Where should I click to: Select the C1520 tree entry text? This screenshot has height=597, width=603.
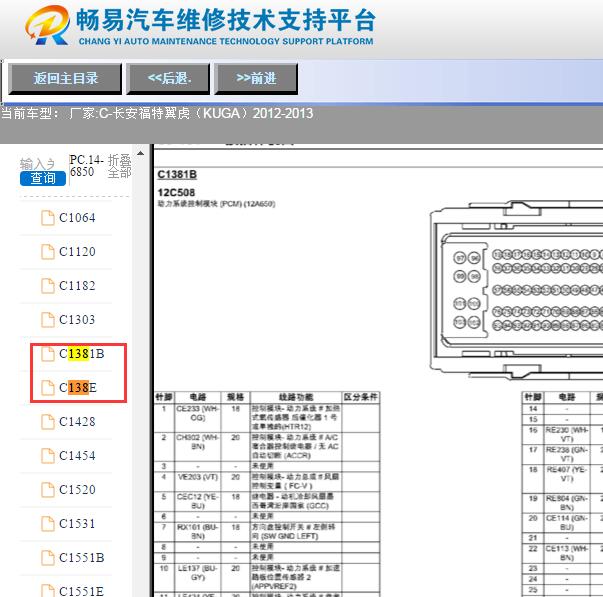click(77, 490)
